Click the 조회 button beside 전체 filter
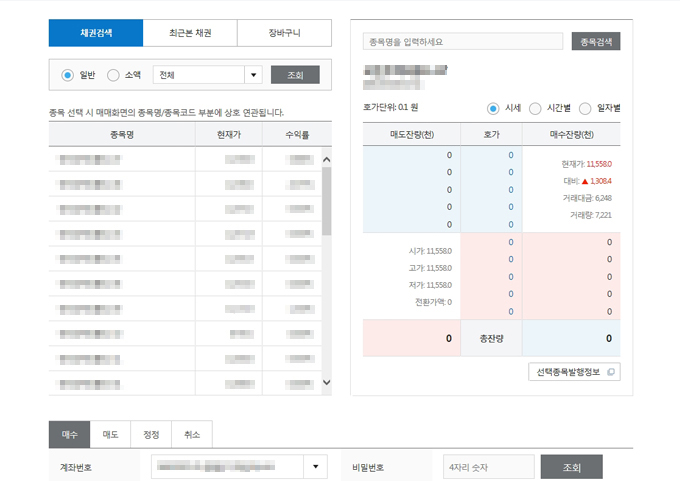Viewport: 680px width, 481px height. [295, 75]
